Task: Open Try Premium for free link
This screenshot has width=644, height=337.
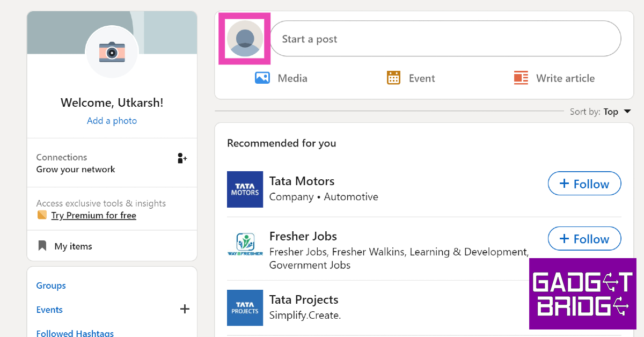Action: pos(93,215)
